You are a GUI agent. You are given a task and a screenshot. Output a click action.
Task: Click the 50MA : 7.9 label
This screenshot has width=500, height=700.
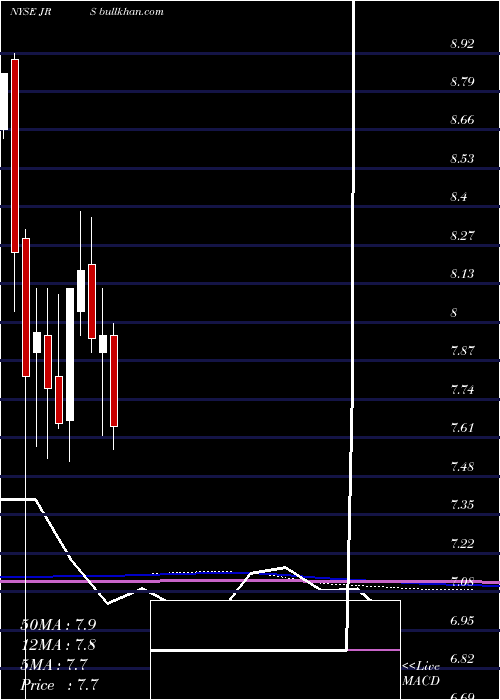pos(58,625)
